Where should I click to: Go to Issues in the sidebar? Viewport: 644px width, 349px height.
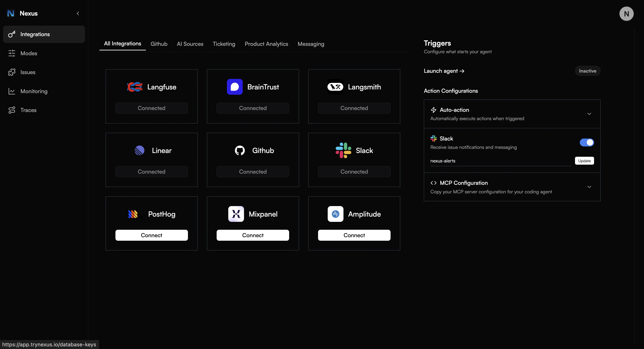(x=44, y=72)
